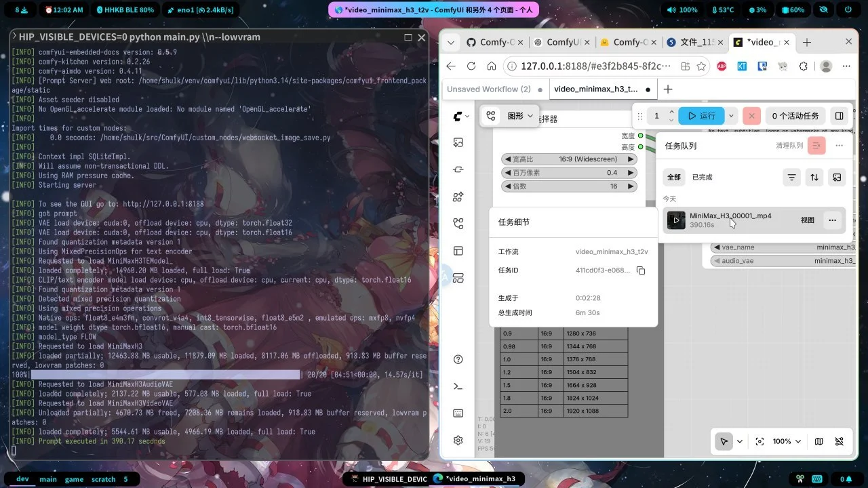Select the 全部 filter tab
The image size is (868, 488).
[x=674, y=177]
